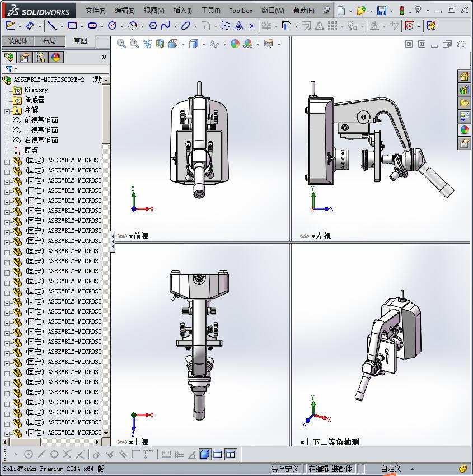Viewport: 473px width, 476px height.
Task: Click the Save disk icon
Action: click(x=382, y=11)
